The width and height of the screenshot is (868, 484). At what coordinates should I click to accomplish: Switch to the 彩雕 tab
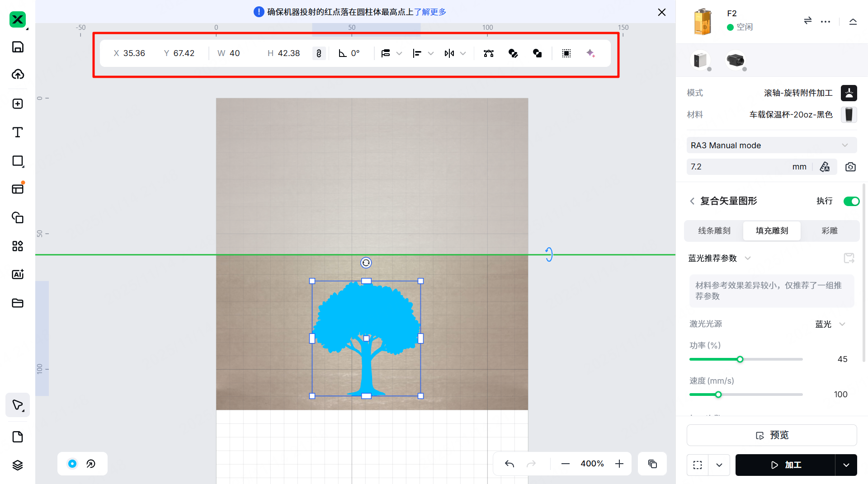point(829,230)
